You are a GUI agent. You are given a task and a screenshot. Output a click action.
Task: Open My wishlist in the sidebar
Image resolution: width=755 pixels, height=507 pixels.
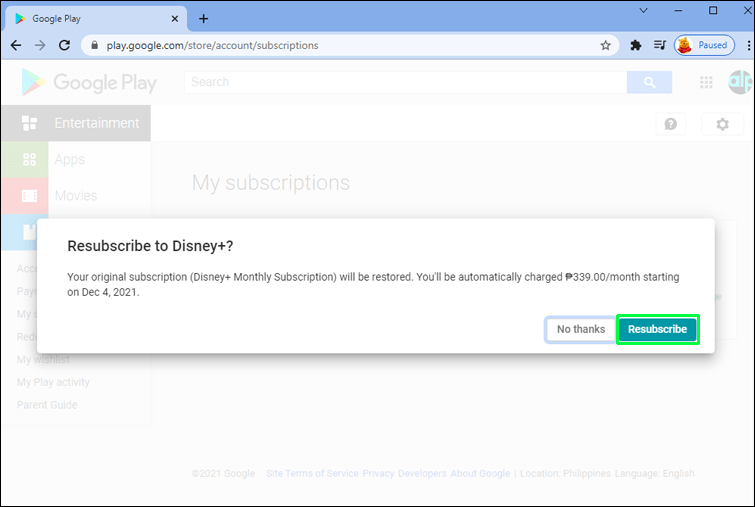pyautogui.click(x=43, y=360)
